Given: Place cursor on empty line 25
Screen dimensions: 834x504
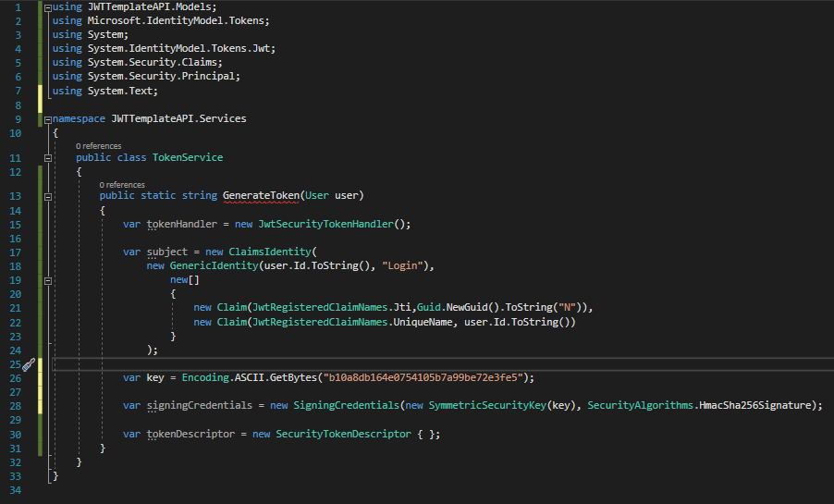Looking at the screenshot, I should [x=443, y=364].
